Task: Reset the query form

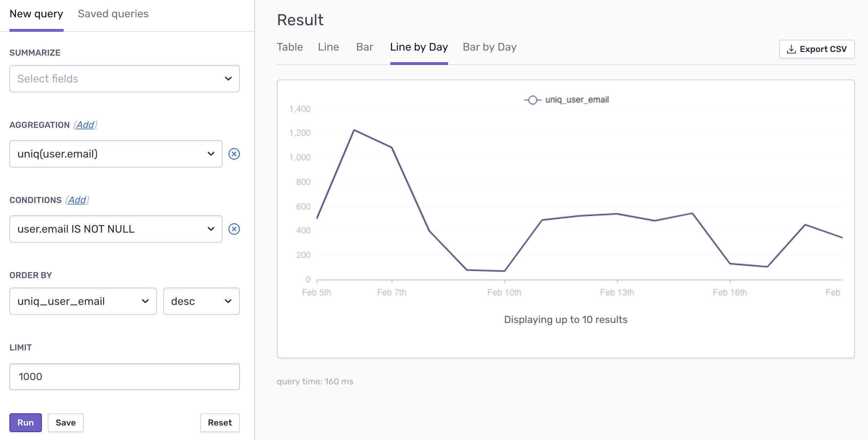Action: pyautogui.click(x=220, y=422)
